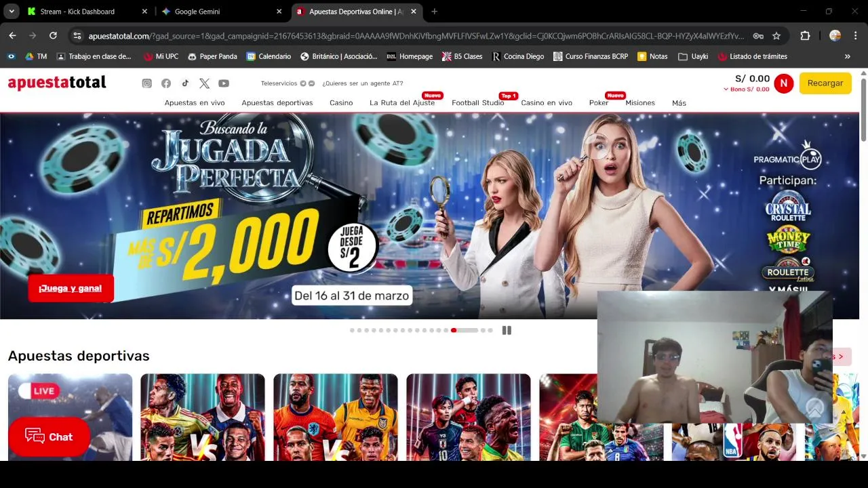Screen dimensions: 868x488
Task: Open apuestatotal YouTube channel icon
Action: (224, 83)
